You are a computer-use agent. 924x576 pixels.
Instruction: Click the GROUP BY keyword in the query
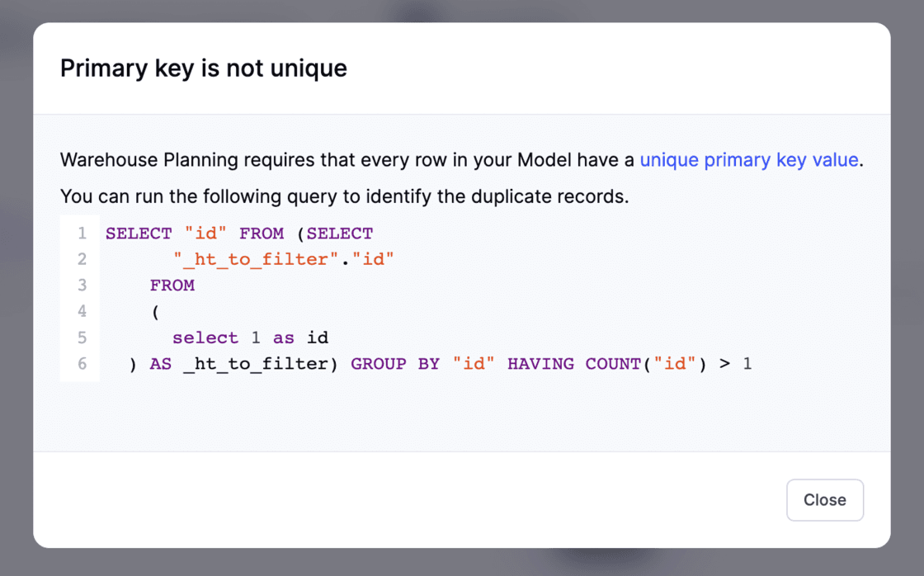(395, 363)
